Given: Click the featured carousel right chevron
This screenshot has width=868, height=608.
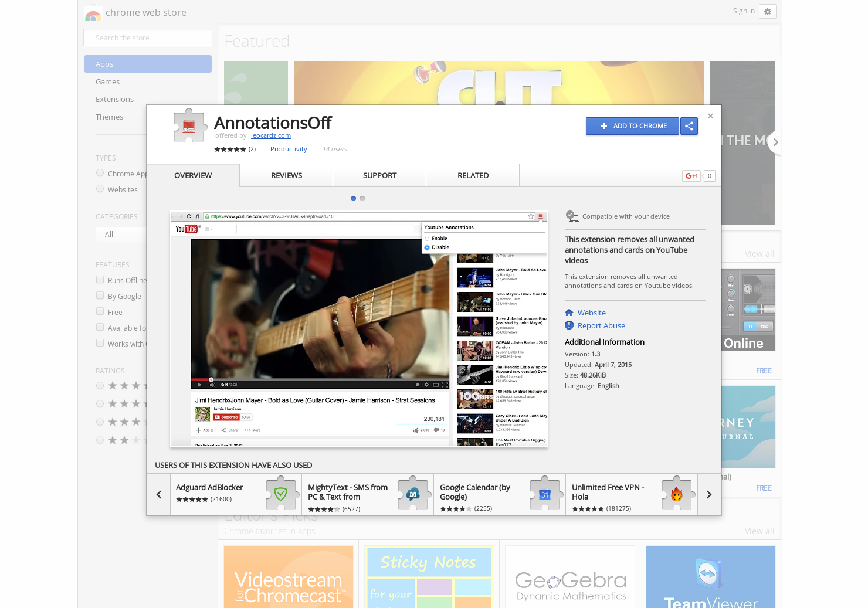Looking at the screenshot, I should 775,142.
